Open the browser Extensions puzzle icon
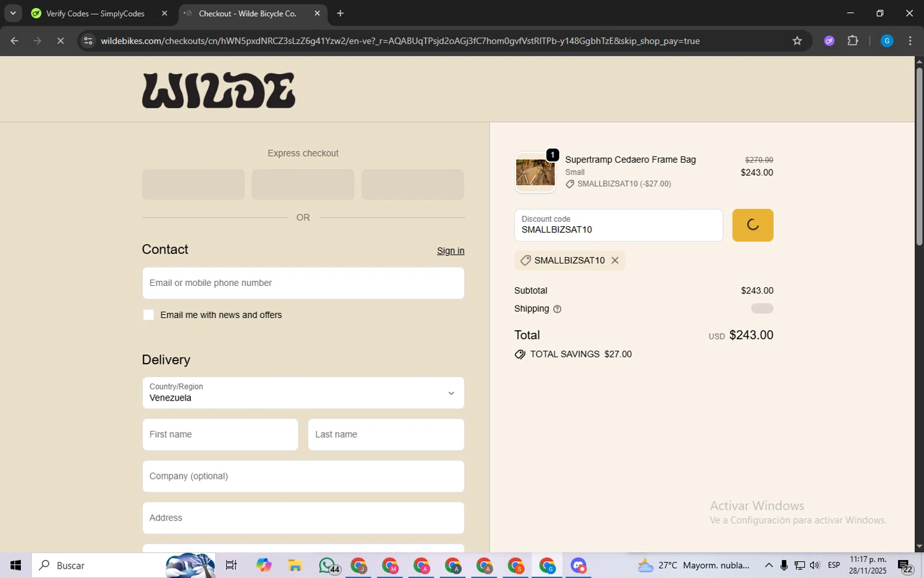The width and height of the screenshot is (924, 578). click(853, 41)
